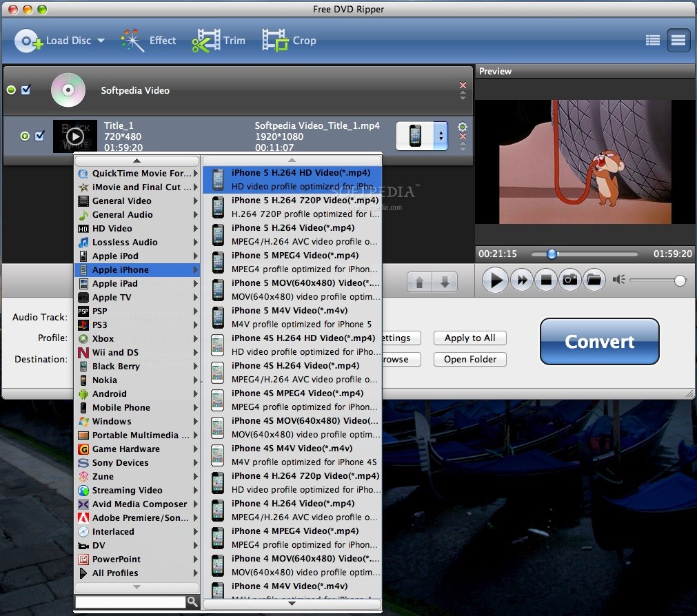Stop the preview playback

tap(545, 280)
